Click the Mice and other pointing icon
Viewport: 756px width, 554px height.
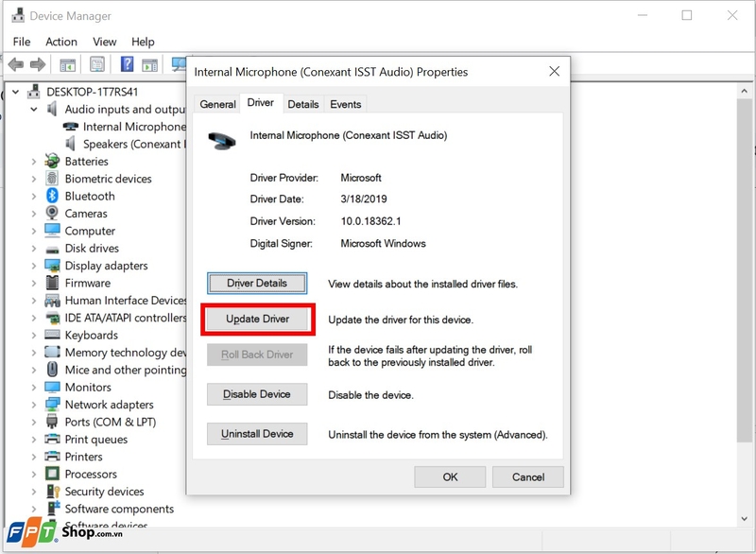click(x=52, y=370)
